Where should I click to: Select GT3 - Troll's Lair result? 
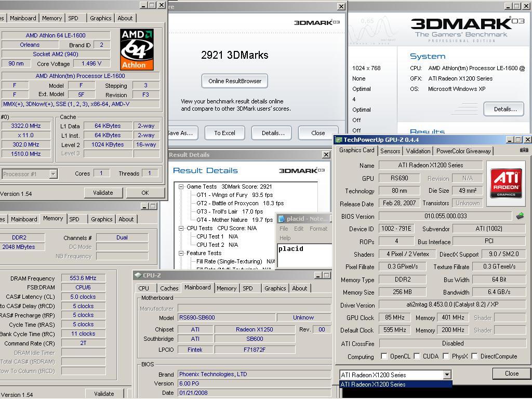230,211
